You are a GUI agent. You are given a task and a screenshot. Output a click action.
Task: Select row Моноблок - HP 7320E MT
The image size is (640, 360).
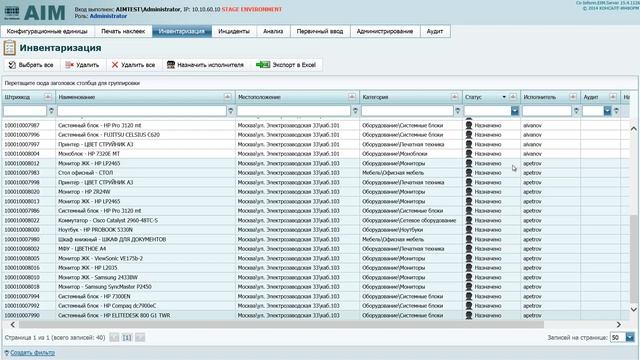316,154
